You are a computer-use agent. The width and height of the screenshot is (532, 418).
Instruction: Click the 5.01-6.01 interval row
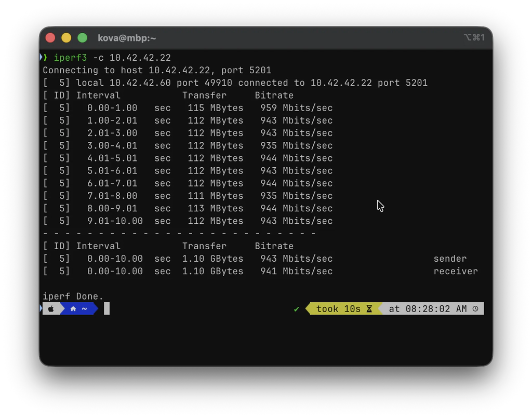tap(188, 170)
